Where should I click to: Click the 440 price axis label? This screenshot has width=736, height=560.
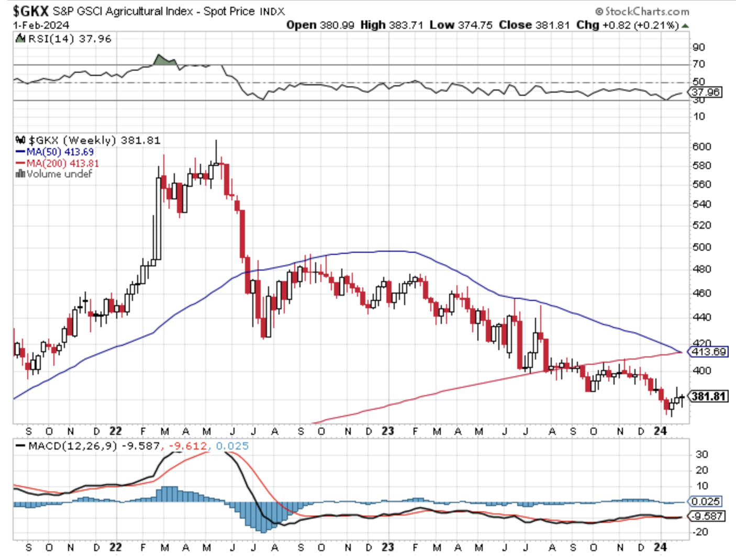pyautogui.click(x=702, y=317)
